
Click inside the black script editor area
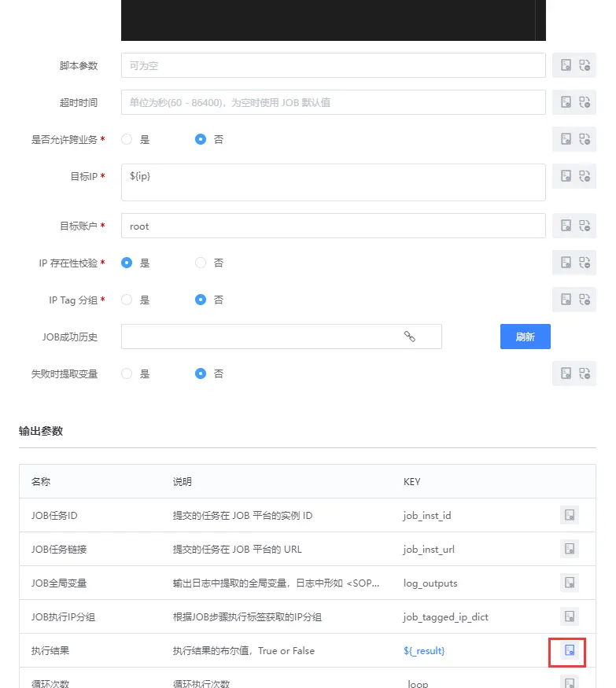[x=334, y=20]
